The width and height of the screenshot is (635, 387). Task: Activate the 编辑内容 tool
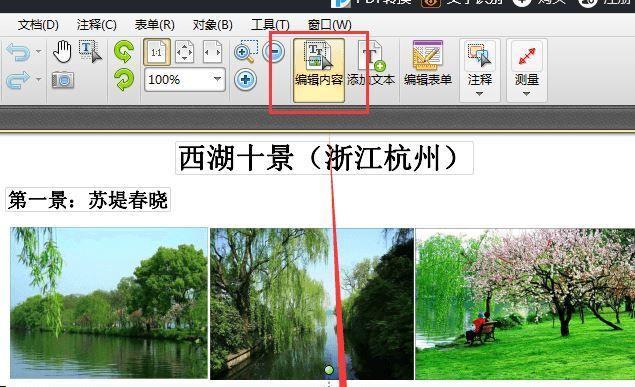[x=319, y=70]
